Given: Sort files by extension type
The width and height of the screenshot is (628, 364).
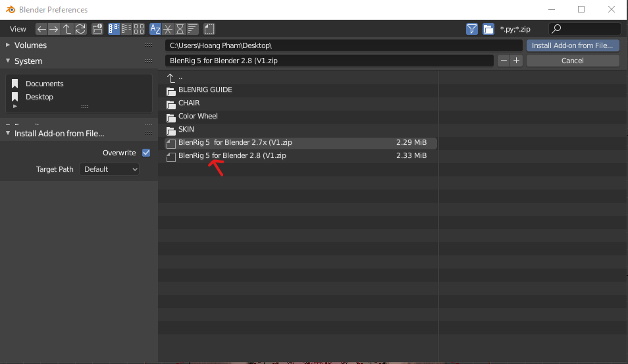Looking at the screenshot, I should pyautogui.click(x=168, y=29).
